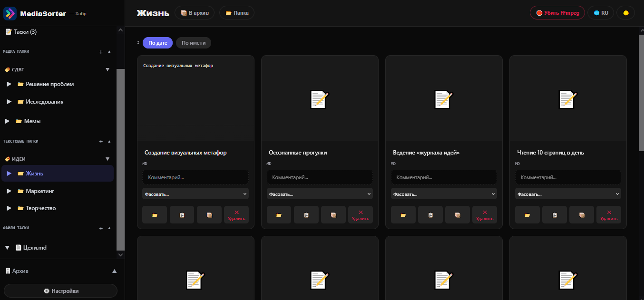Add a new item under ФАЙЛЫ-ТАСКИ
The height and width of the screenshot is (300, 644).
101,228
